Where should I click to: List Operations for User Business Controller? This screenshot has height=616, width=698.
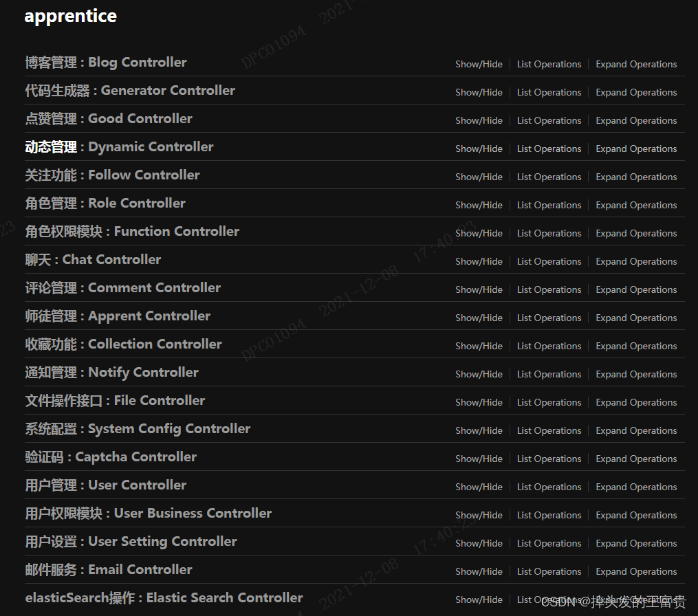[x=549, y=515]
